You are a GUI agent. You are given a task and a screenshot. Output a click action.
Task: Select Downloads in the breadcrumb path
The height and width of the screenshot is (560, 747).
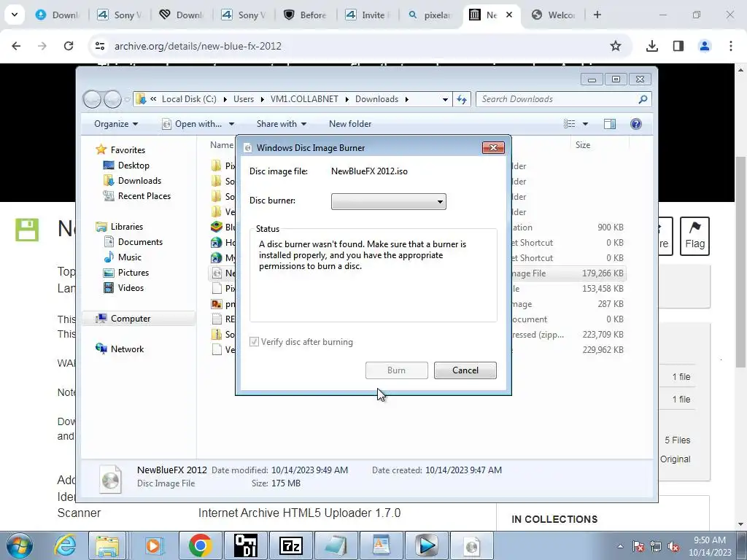click(x=376, y=99)
